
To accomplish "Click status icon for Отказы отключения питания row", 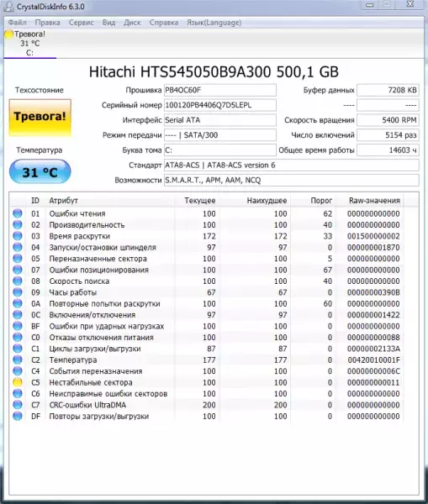I will [x=18, y=337].
